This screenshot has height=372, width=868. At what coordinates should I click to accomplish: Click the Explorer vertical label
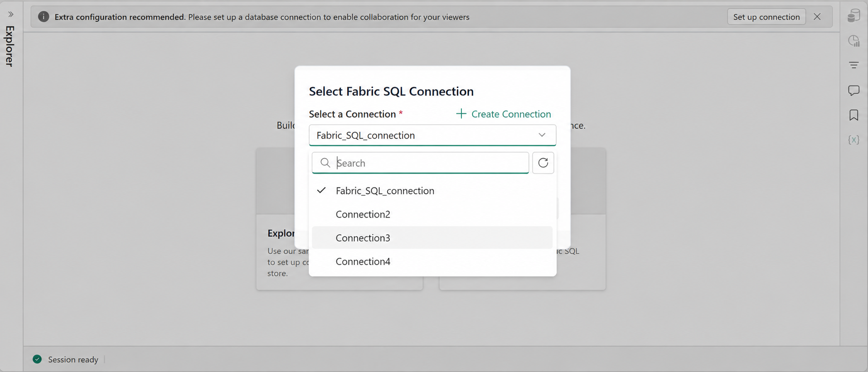(10, 46)
